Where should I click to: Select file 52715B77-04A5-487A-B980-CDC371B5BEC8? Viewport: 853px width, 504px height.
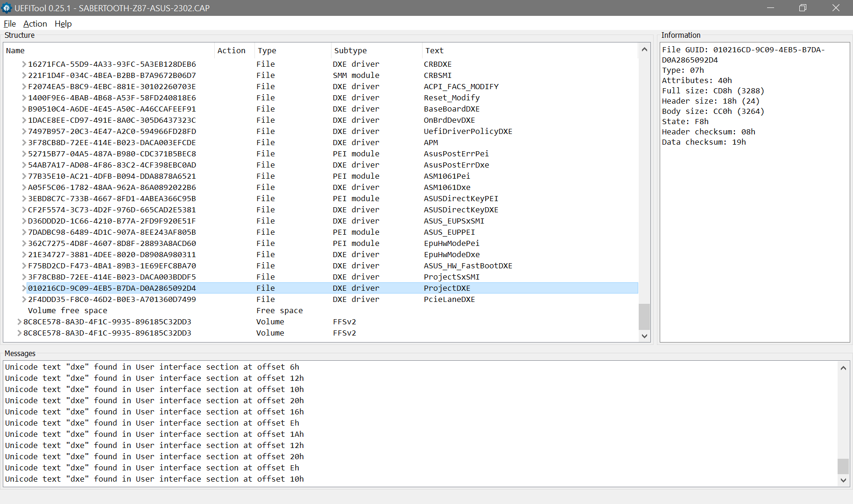click(x=320, y=154)
